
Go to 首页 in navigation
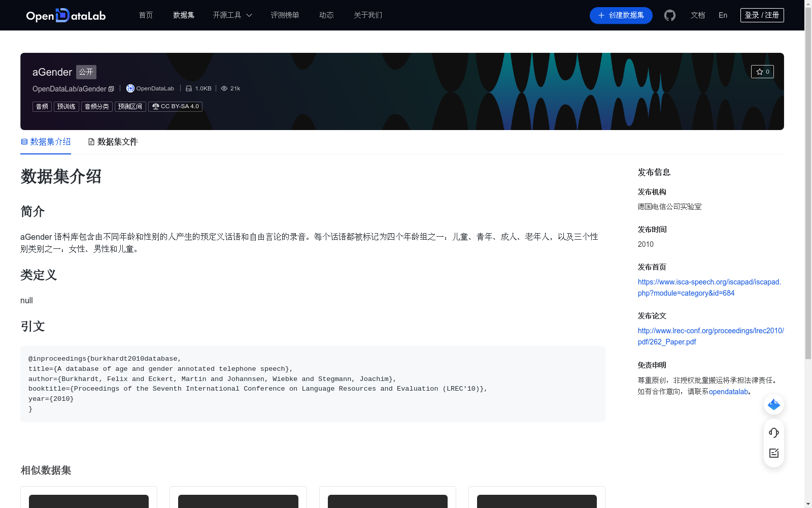(x=146, y=15)
